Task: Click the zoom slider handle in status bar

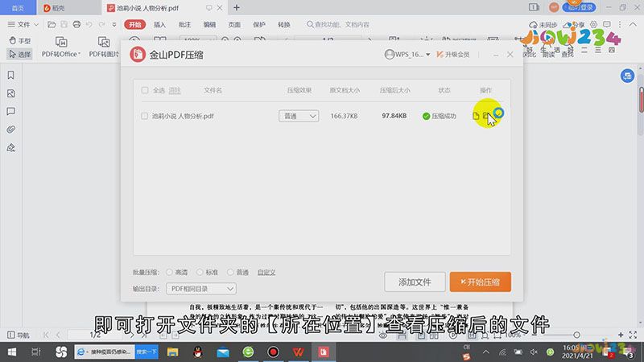Action: tap(576, 335)
